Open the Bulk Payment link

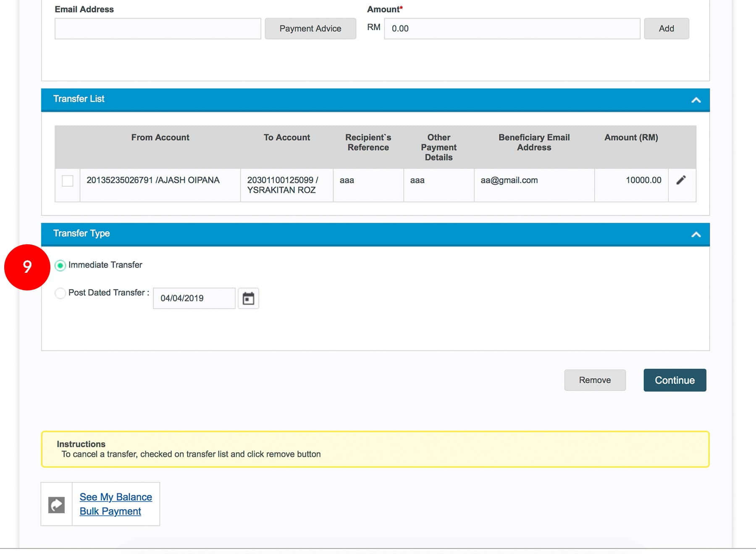(x=110, y=511)
